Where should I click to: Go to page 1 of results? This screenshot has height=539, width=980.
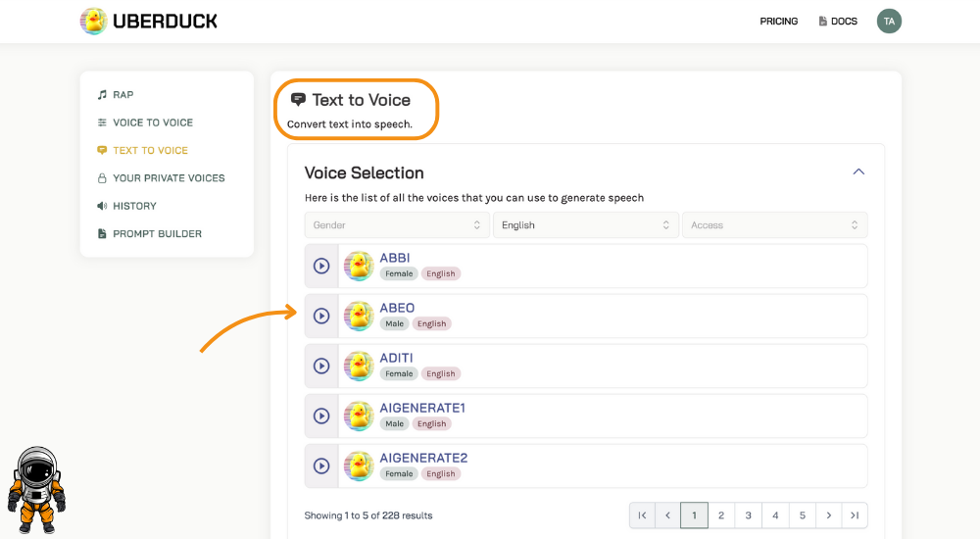694,515
